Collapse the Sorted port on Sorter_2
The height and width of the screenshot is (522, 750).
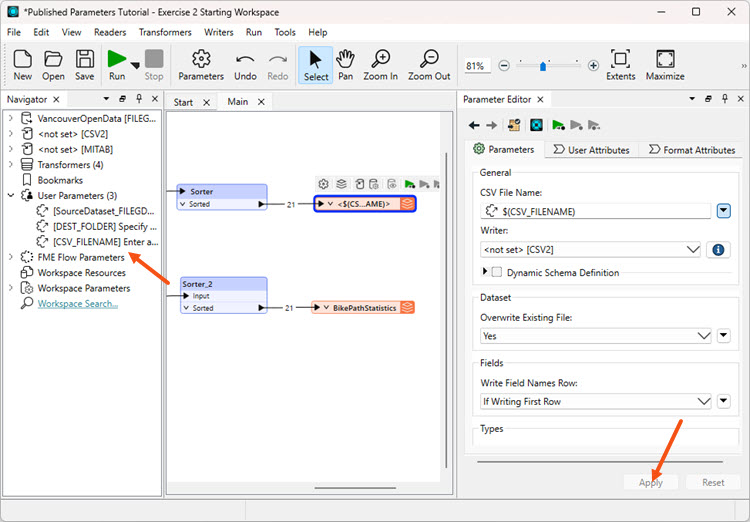187,308
